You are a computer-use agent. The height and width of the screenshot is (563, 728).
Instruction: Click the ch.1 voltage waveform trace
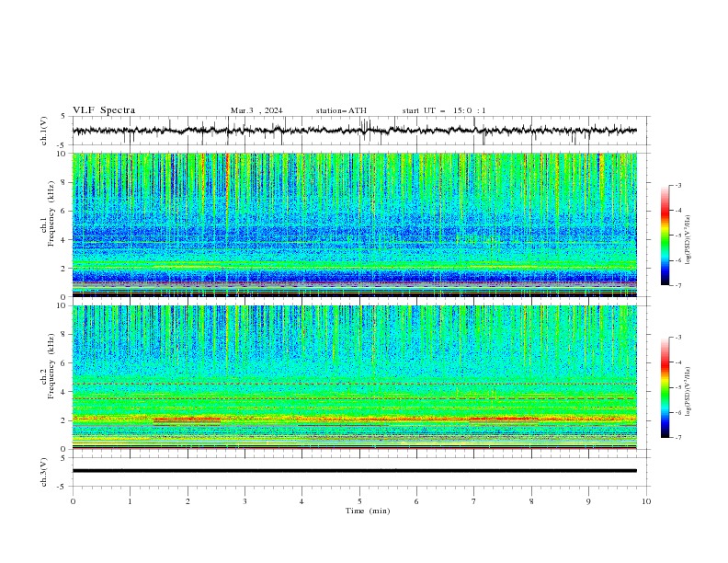(x=354, y=131)
